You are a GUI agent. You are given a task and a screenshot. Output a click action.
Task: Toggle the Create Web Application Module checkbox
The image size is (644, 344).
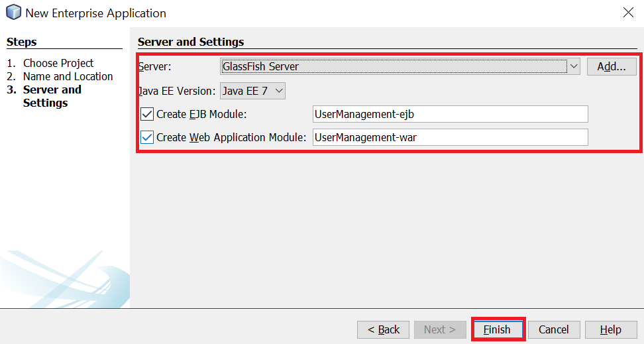[147, 137]
